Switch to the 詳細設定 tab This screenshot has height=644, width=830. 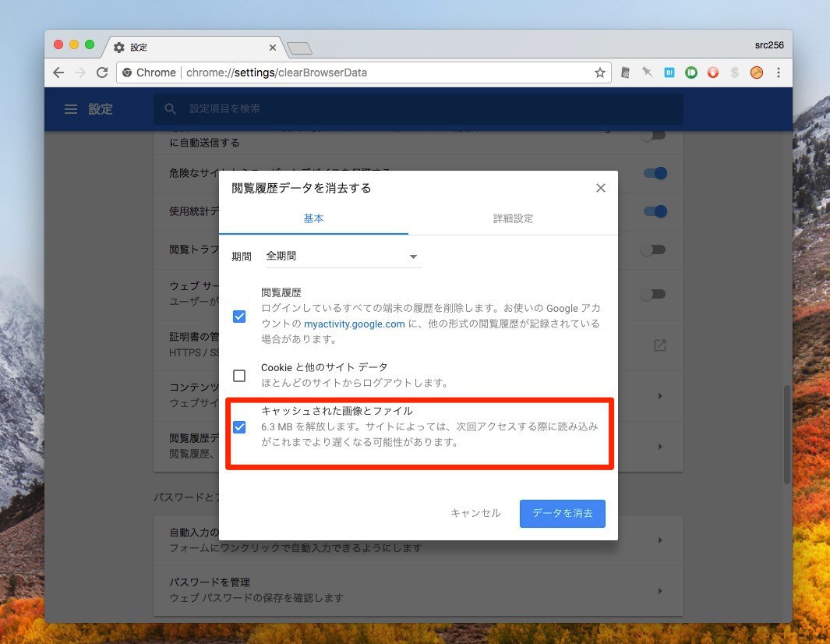pyautogui.click(x=513, y=218)
